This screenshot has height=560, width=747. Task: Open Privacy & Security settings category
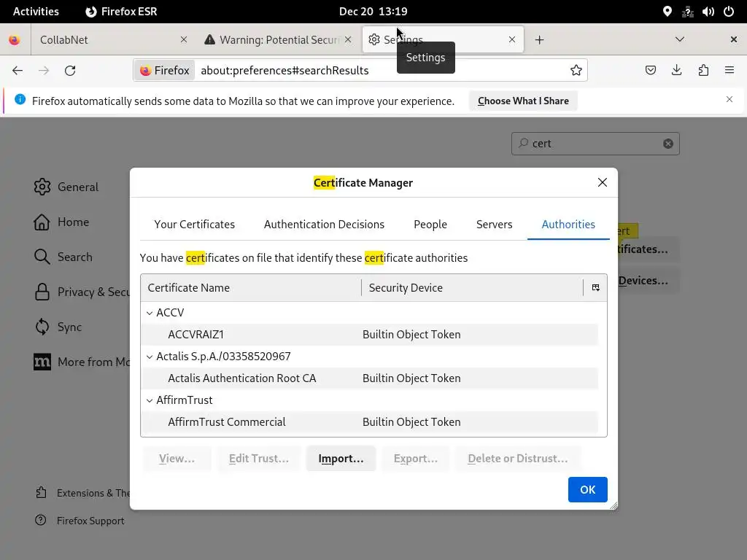[x=82, y=292]
